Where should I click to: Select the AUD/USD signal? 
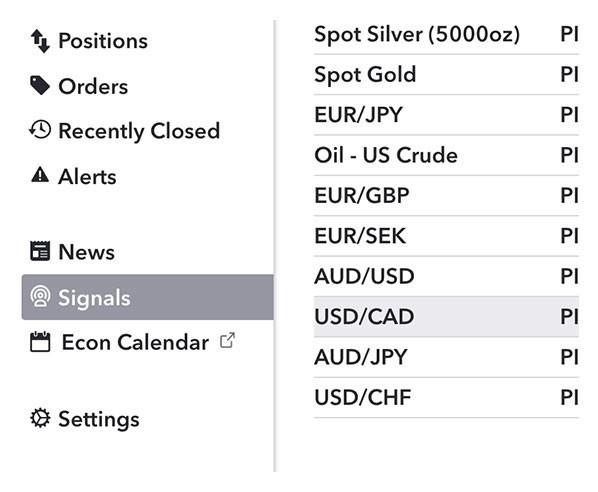(446, 277)
